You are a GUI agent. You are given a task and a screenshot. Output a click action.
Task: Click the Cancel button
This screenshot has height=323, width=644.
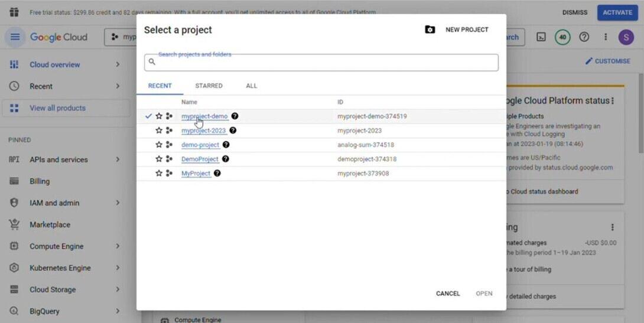[447, 293]
